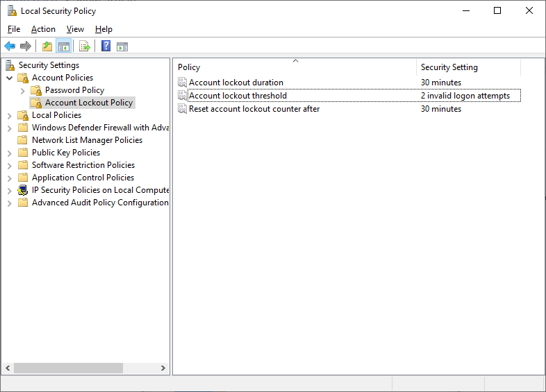Select Reset account lockout counter after row
546x392 pixels.
[x=349, y=109]
